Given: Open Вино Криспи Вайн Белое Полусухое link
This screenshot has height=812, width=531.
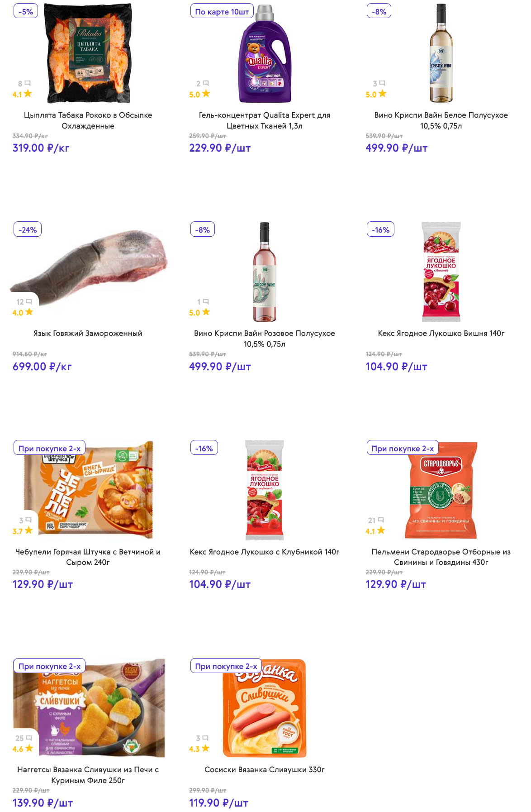Looking at the screenshot, I should pos(441,120).
